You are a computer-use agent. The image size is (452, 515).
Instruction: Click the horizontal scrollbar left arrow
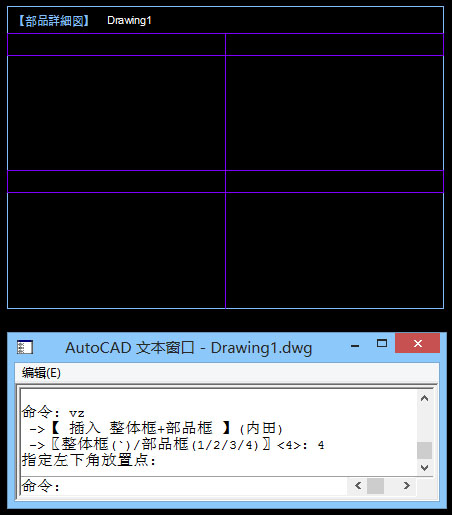pos(358,485)
